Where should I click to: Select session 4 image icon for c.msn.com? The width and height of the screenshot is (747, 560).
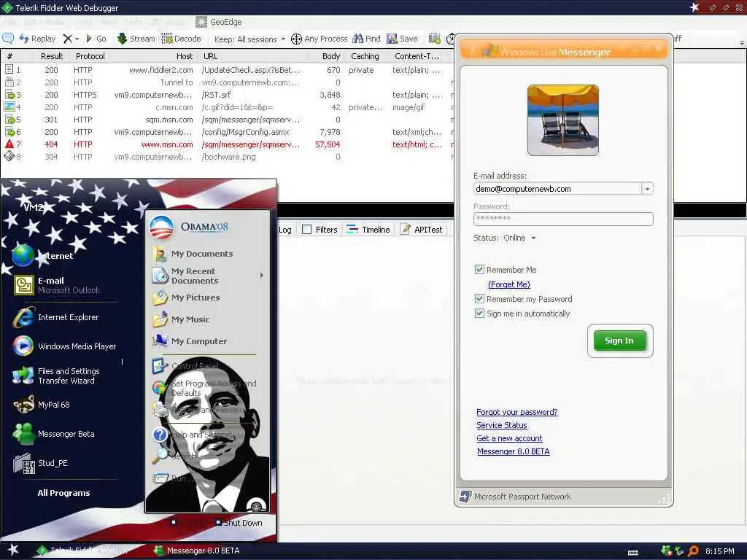click(9, 106)
